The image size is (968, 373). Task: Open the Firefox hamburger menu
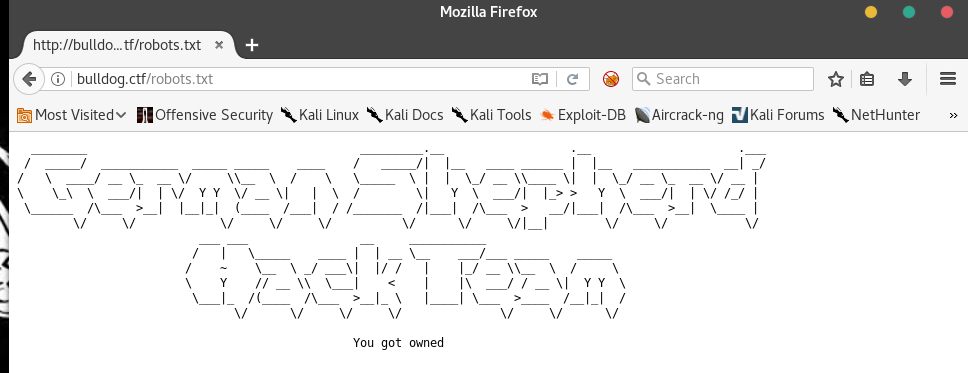[948, 79]
